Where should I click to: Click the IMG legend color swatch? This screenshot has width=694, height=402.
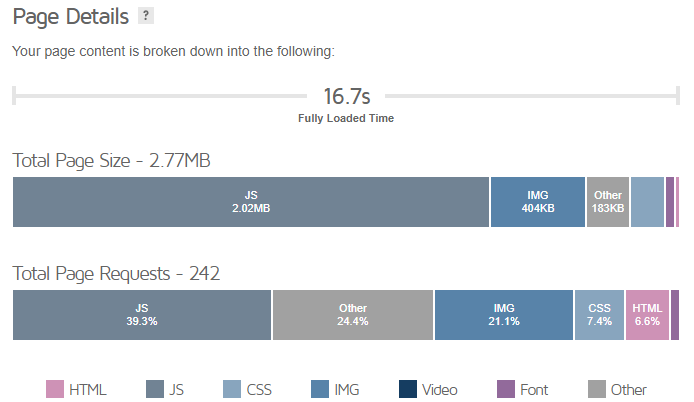pyautogui.click(x=320, y=389)
